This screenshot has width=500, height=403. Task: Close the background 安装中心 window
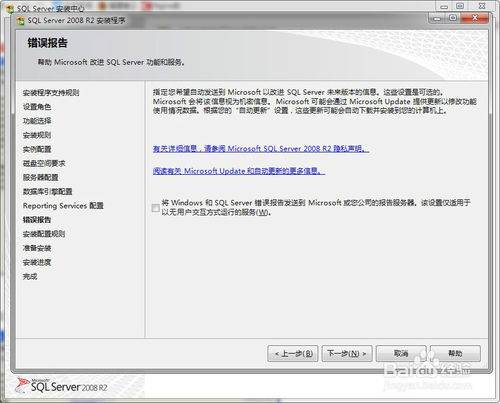coord(482,6)
